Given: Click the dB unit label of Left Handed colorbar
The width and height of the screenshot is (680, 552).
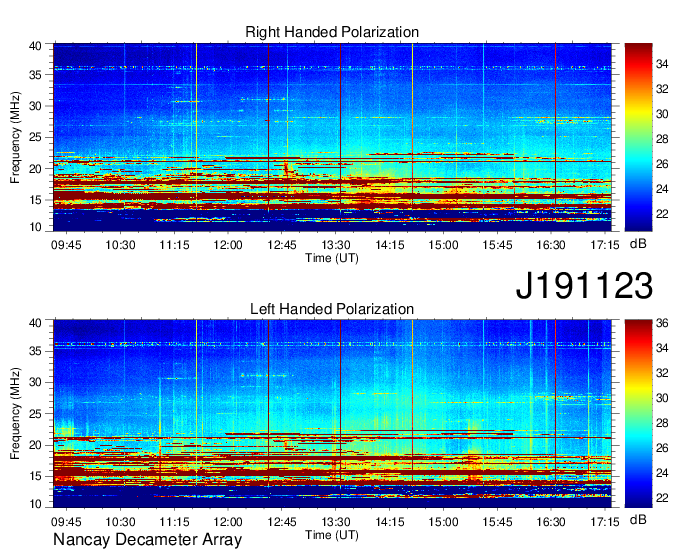Looking at the screenshot, I should point(638,519).
